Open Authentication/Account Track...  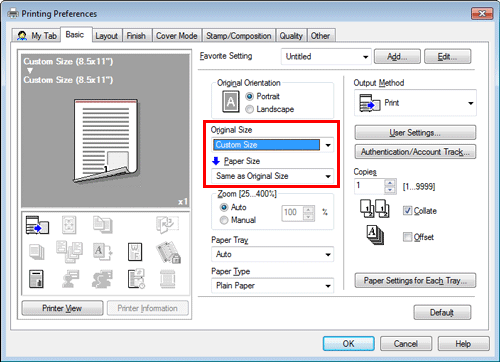(415, 152)
